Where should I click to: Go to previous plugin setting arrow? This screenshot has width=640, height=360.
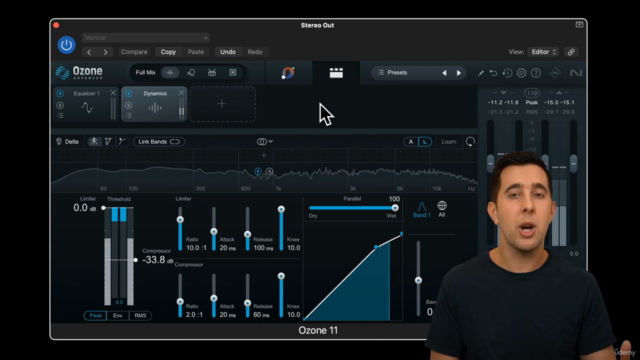tap(89, 52)
